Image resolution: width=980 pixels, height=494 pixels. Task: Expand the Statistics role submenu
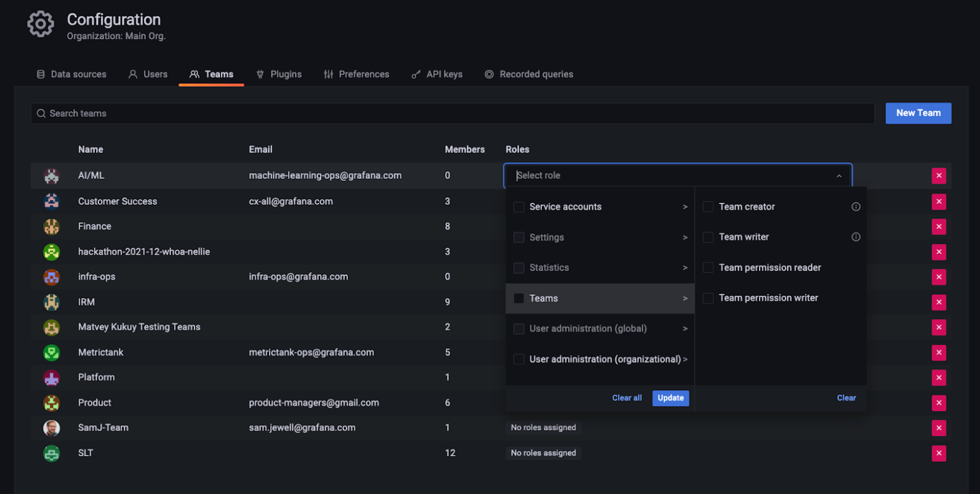685,267
